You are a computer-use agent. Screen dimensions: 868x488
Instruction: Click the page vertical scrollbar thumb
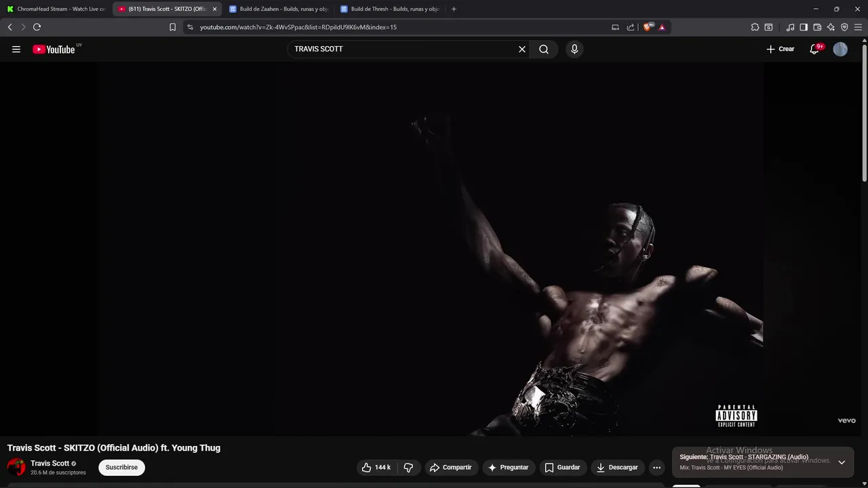point(864,112)
